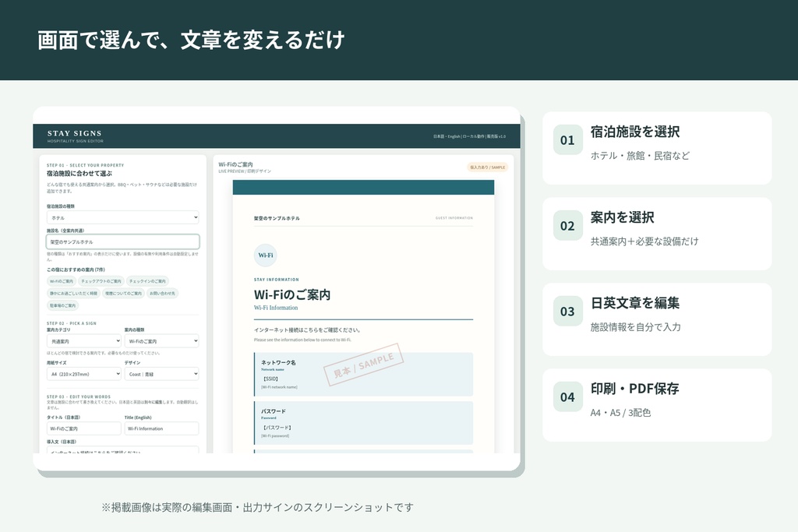Click the heading 宿泊施設に合わせて選ぶ
Screen dimensions: 798x532
click(79, 174)
